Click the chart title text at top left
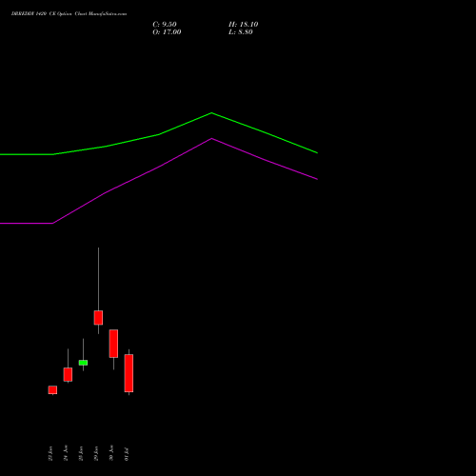476x476 pixels. [x=69, y=14]
